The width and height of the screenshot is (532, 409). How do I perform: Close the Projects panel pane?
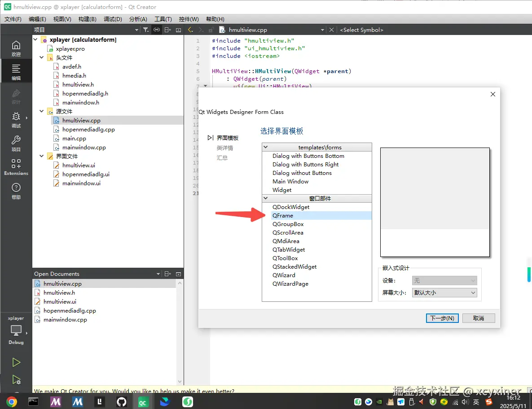(179, 30)
